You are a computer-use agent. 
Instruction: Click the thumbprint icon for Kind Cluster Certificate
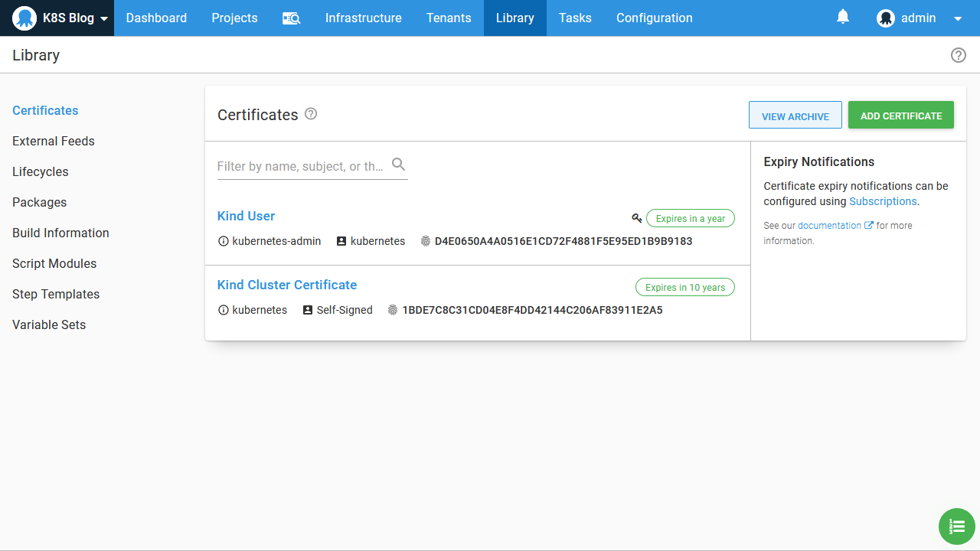(393, 310)
